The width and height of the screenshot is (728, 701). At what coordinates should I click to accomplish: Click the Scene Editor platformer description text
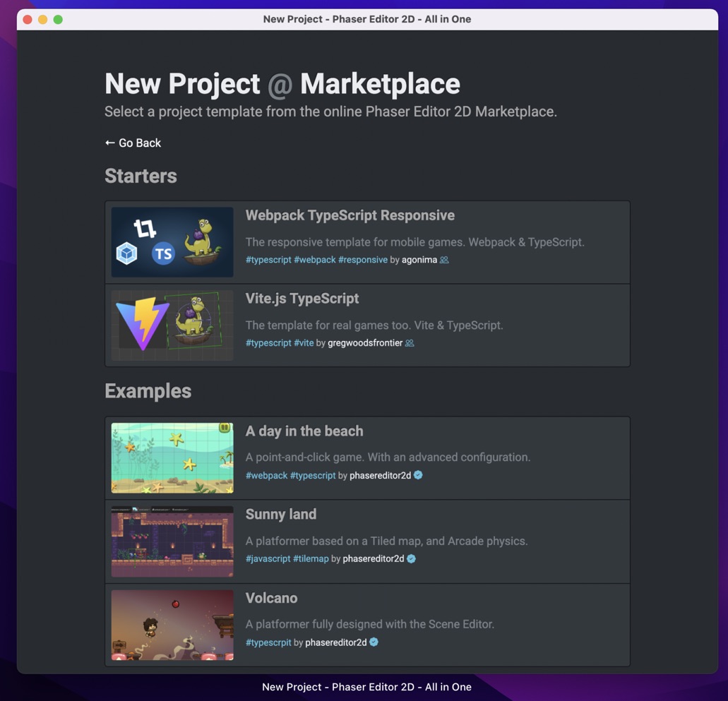pyautogui.click(x=370, y=624)
